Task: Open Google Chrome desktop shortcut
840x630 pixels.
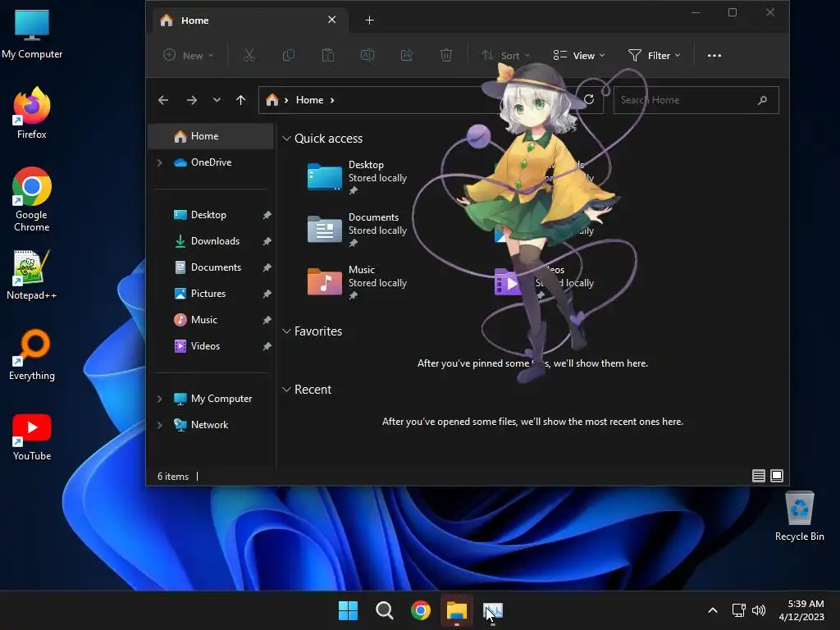Action: [32, 199]
